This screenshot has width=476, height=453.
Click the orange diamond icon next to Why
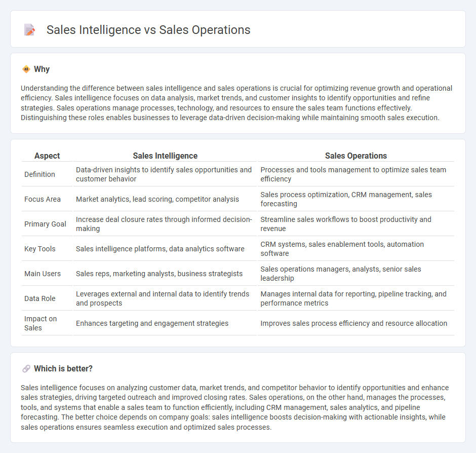pos(26,69)
